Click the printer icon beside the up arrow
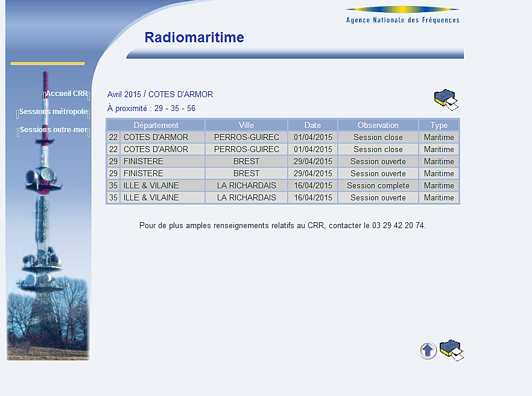 pos(452,350)
